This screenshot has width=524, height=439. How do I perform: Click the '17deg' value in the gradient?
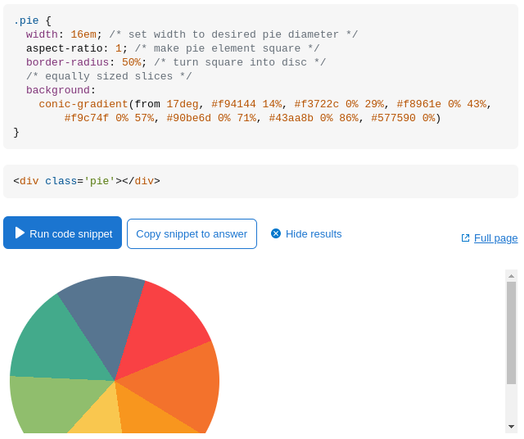[182, 104]
